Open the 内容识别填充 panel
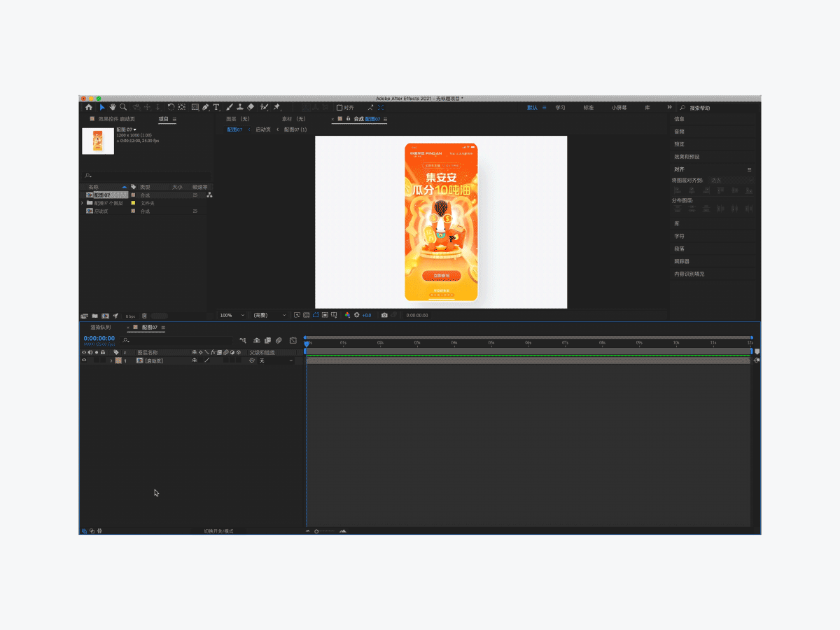 [x=689, y=274]
